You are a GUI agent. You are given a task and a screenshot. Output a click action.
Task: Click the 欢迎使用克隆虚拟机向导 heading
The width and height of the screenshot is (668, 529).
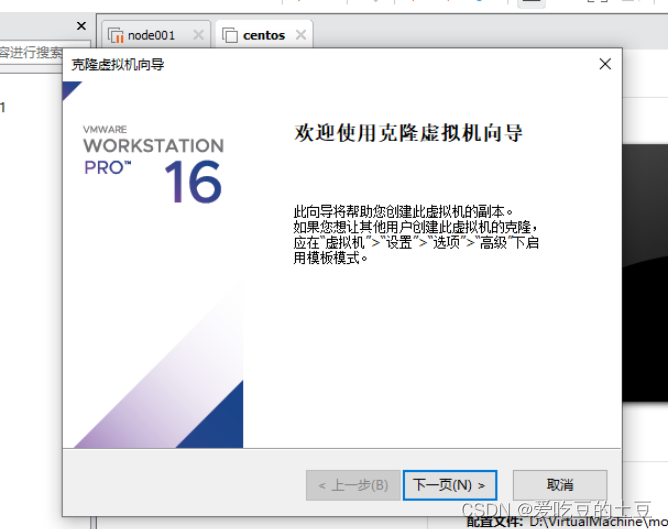click(x=408, y=133)
